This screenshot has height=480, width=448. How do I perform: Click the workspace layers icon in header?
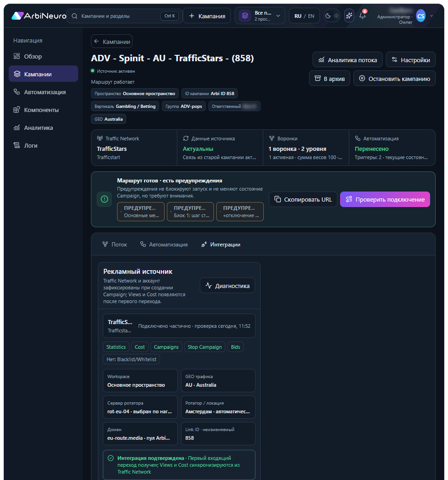(245, 16)
